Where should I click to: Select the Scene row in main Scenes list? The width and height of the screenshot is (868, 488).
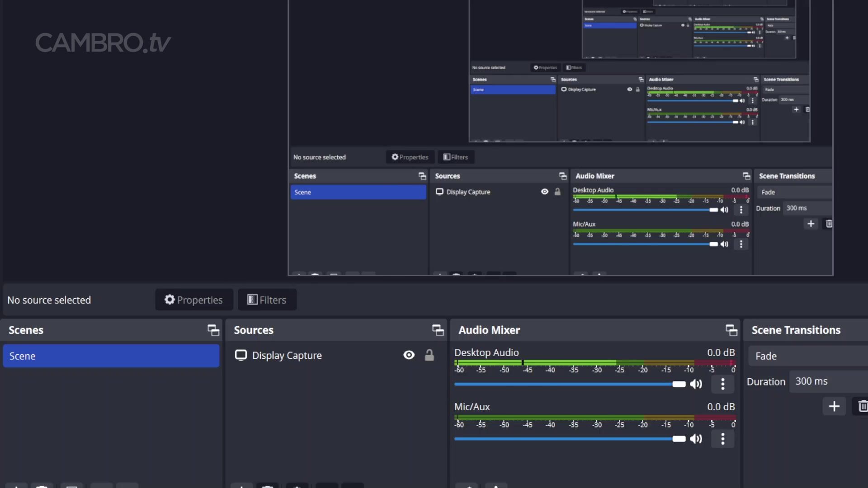(111, 356)
